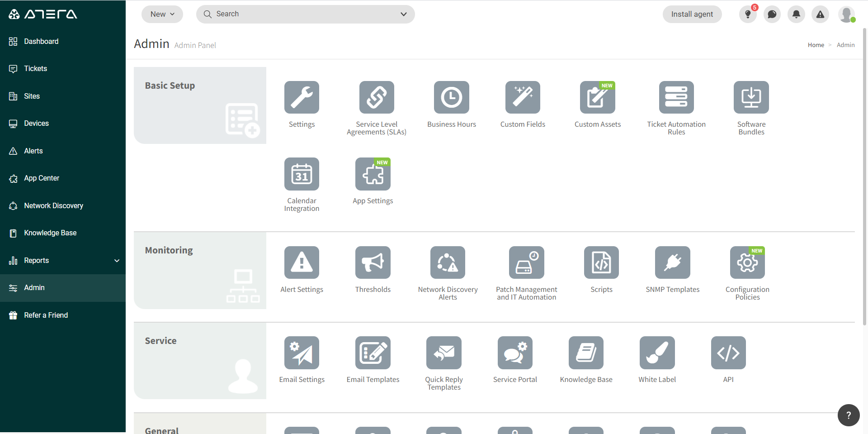The height and width of the screenshot is (434, 868).
Task: Open App Settings puzzle icon
Action: click(x=373, y=174)
